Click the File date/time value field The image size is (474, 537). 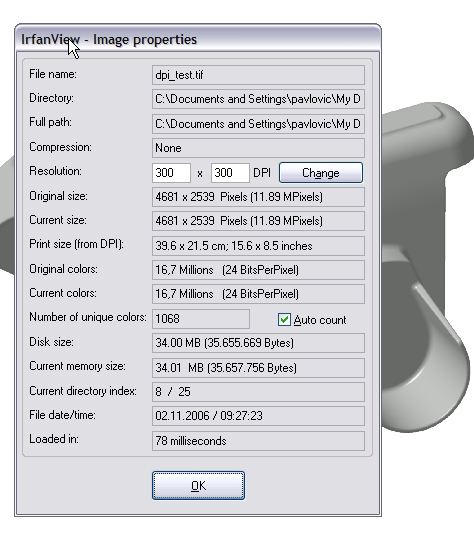pos(258,416)
